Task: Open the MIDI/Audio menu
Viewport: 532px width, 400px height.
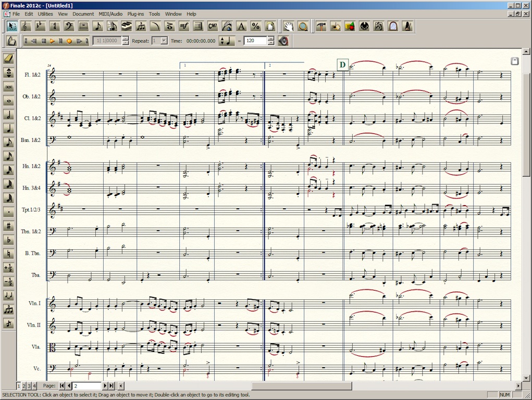Action: point(109,14)
